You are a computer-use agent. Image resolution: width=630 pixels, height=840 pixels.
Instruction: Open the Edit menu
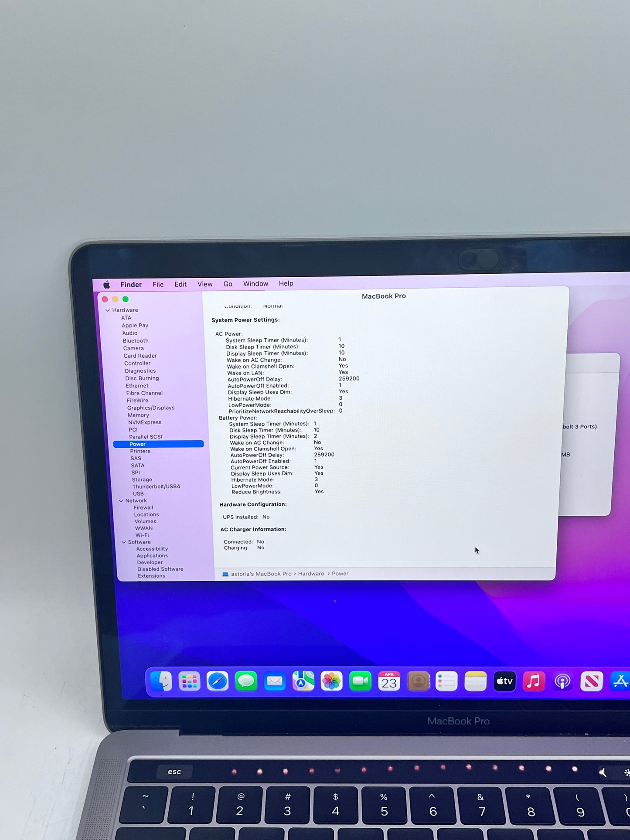click(x=180, y=284)
